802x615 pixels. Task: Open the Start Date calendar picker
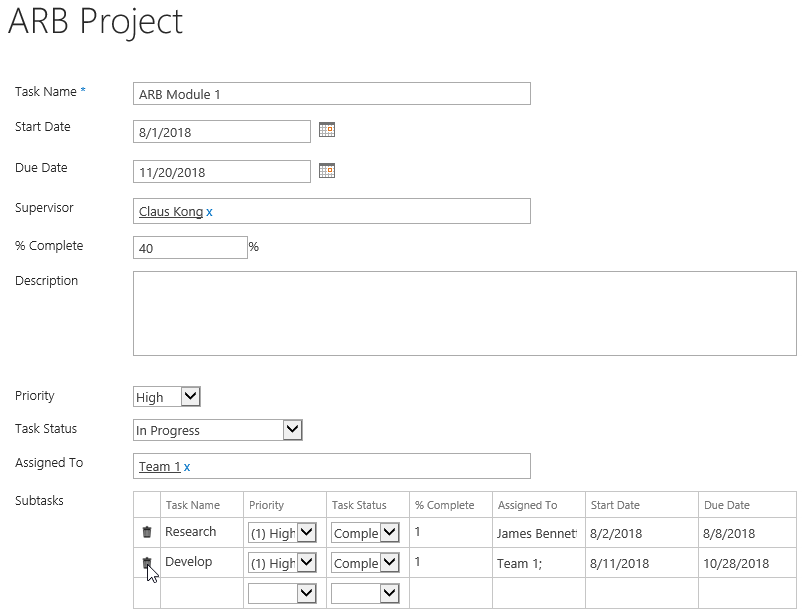point(327,130)
